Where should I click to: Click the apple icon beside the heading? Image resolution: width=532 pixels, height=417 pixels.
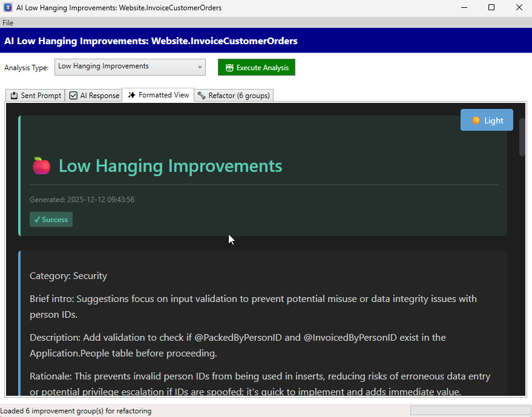[41, 166]
